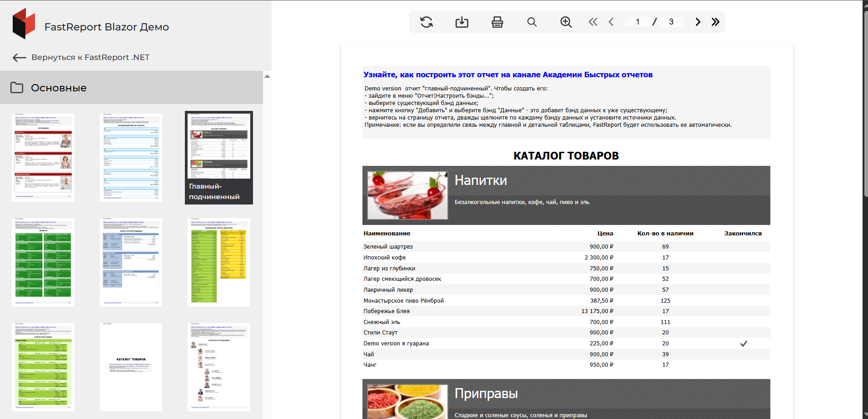The width and height of the screenshot is (868, 419).
Task: Click the sidebar scroll up arrow
Action: tap(268, 76)
